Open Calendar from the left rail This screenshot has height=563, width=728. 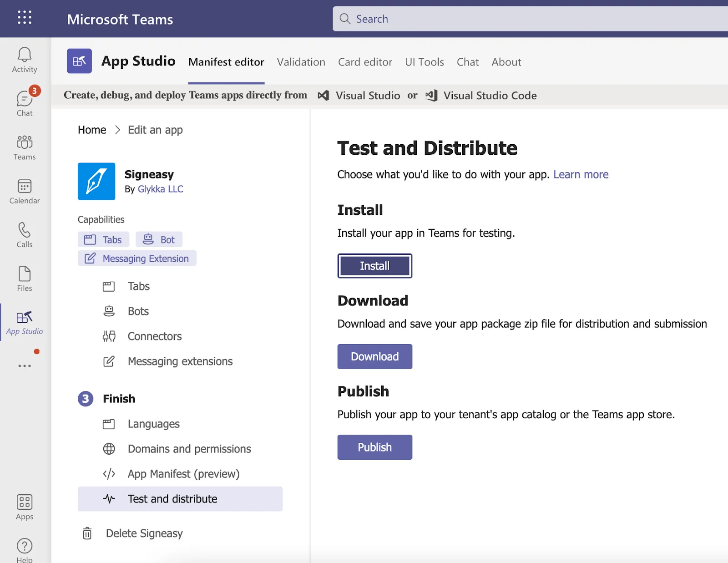click(x=25, y=191)
